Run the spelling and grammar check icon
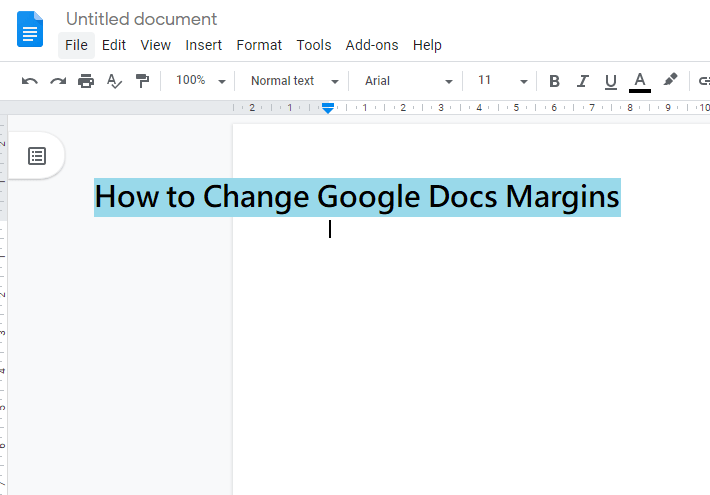Image resolution: width=710 pixels, height=495 pixels. coord(114,81)
